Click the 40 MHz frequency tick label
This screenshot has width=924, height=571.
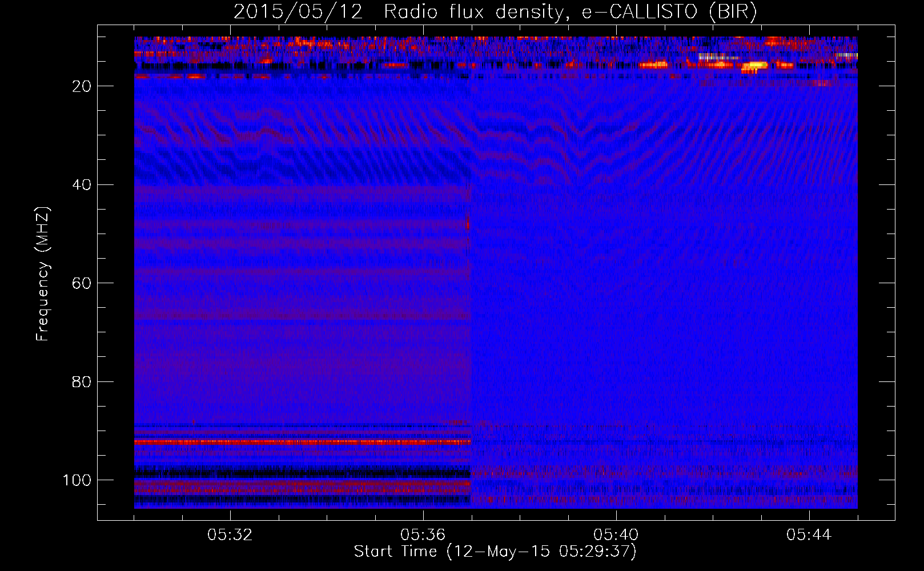coord(82,185)
